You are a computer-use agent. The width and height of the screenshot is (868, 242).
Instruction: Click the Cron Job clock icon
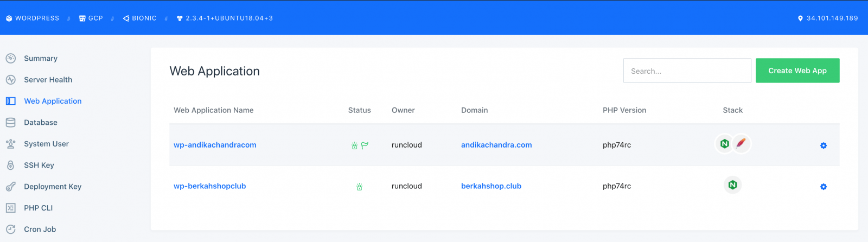[11, 230]
